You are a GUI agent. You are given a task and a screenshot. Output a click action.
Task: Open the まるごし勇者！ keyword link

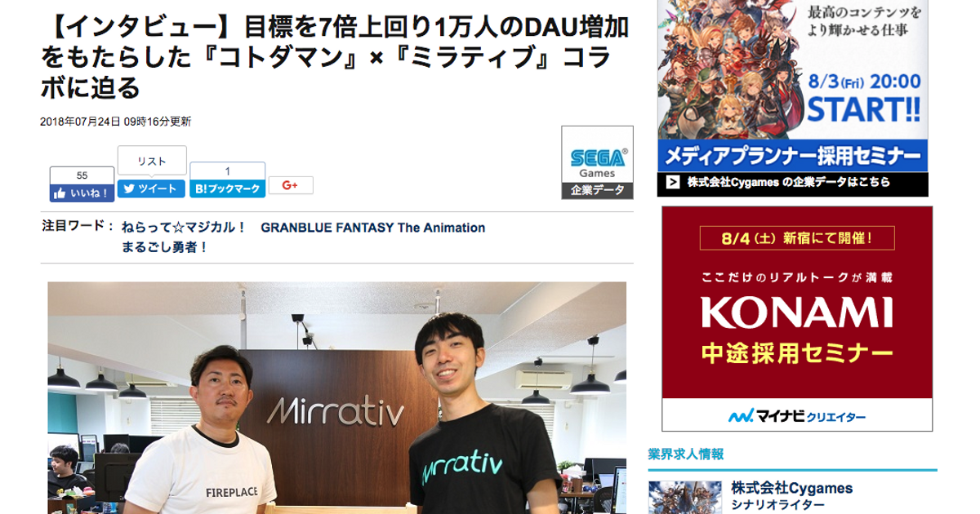click(x=164, y=246)
